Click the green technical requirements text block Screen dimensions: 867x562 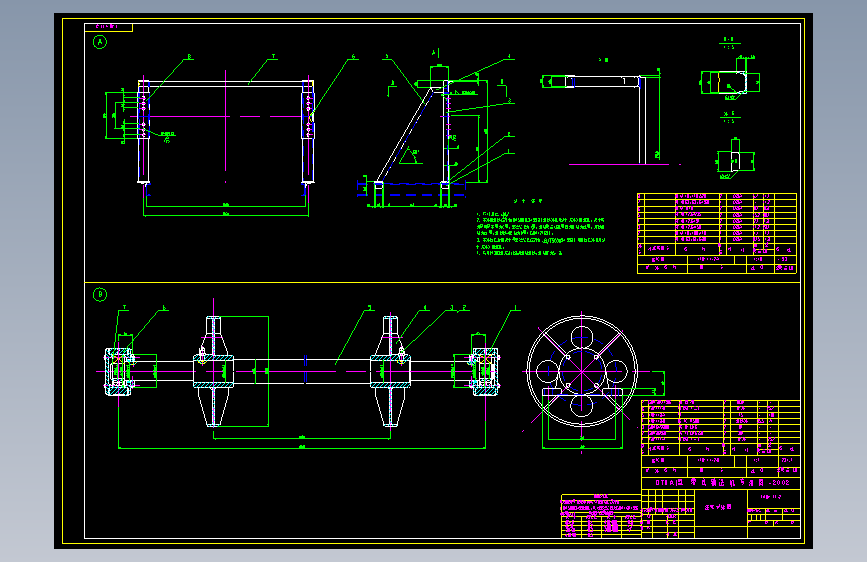pos(541,233)
